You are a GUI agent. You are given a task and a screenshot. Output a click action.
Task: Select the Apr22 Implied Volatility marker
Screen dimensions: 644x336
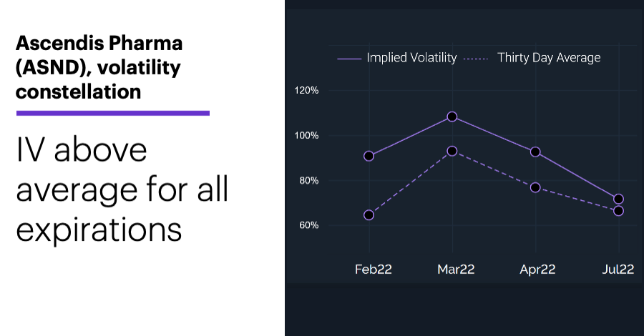click(535, 152)
